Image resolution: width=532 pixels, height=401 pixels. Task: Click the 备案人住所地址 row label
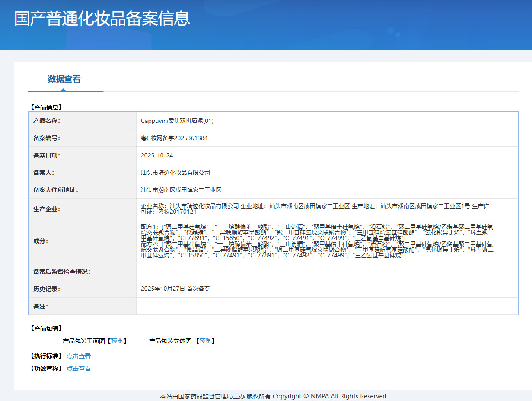(56, 190)
